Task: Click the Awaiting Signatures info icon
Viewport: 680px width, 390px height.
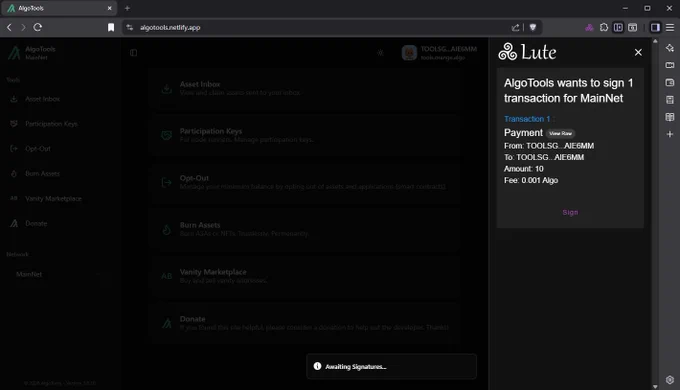Action: (x=317, y=366)
